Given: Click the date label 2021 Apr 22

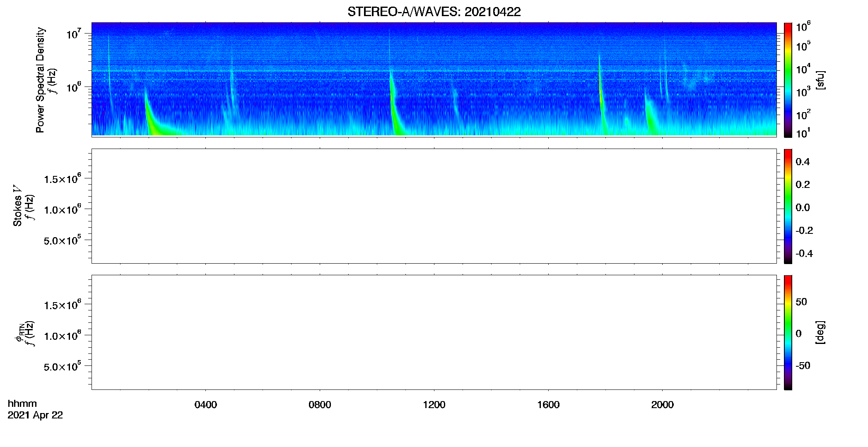Looking at the screenshot, I should [x=35, y=415].
